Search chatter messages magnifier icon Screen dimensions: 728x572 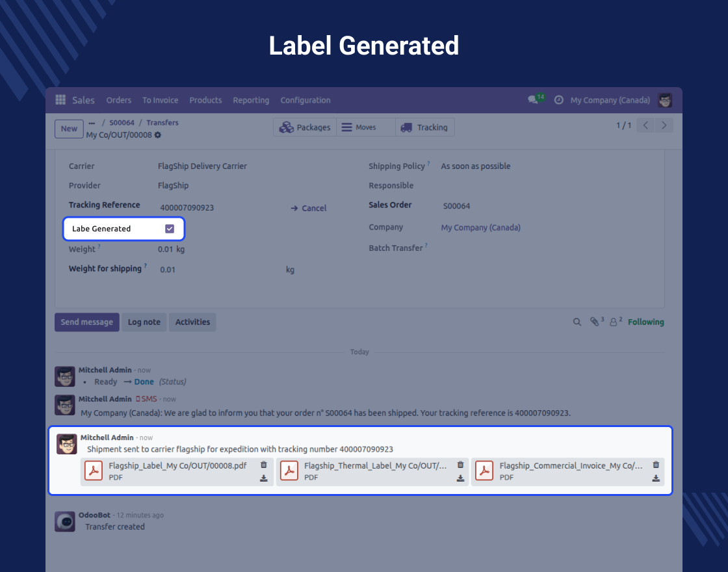[577, 322]
